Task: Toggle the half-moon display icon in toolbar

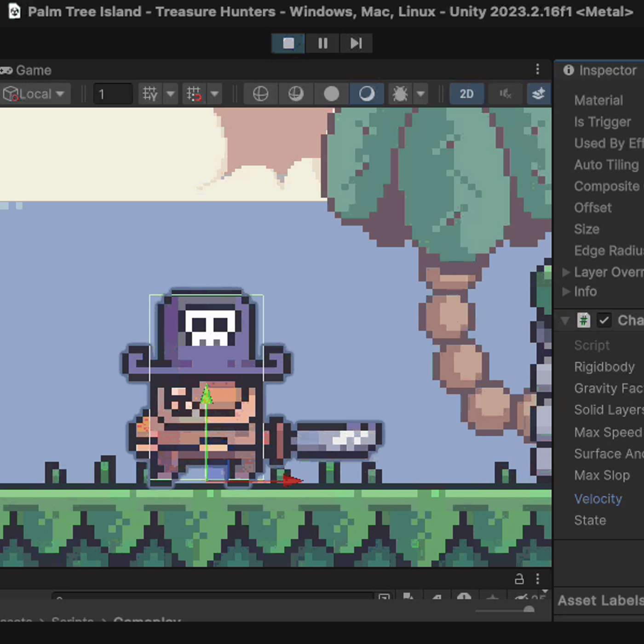Action: pyautogui.click(x=366, y=94)
